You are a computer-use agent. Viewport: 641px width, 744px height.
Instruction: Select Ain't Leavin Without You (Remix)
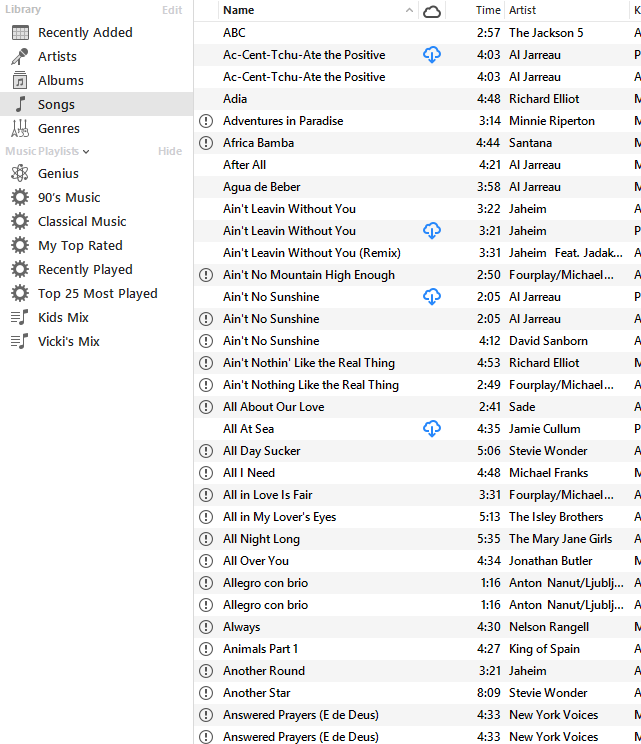(312, 253)
